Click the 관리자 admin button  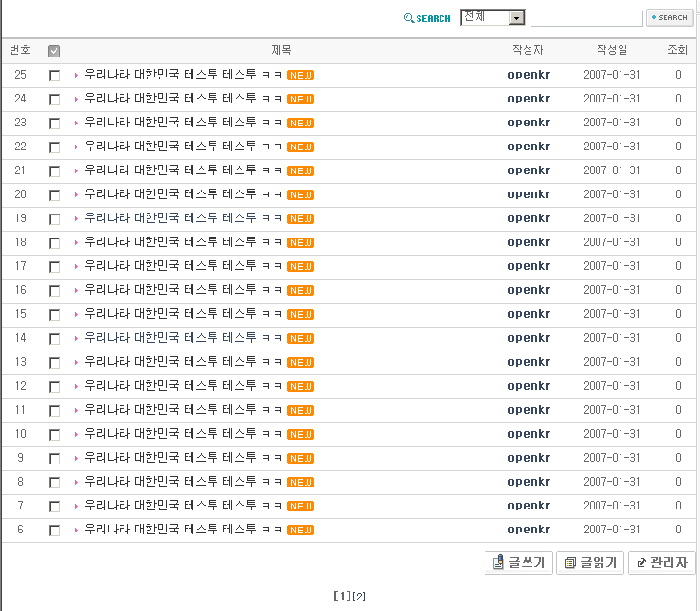coord(662,563)
